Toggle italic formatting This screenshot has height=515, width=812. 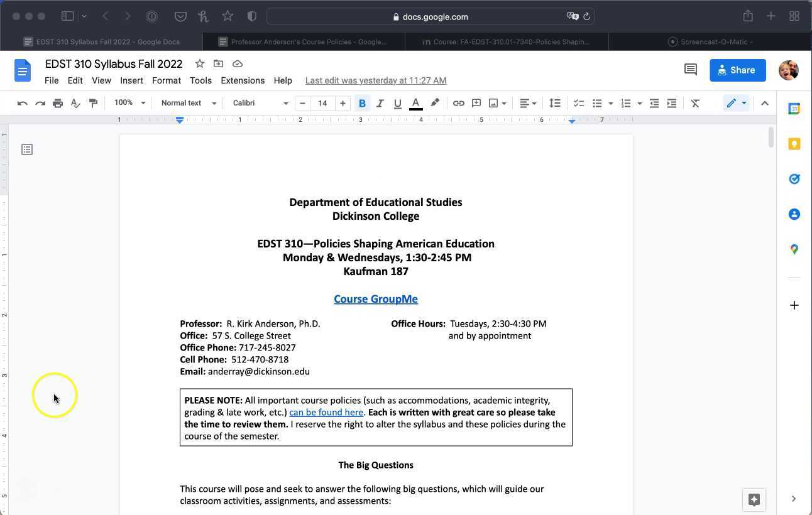pyautogui.click(x=380, y=102)
